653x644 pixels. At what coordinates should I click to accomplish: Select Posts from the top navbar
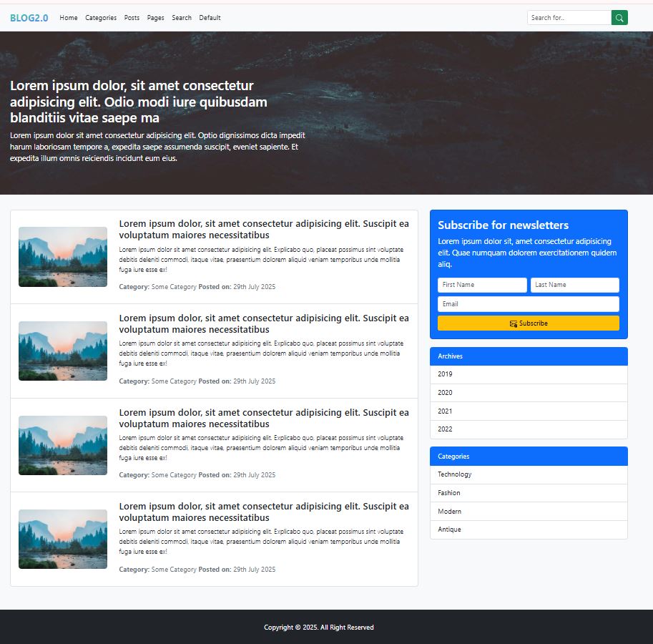coord(131,17)
